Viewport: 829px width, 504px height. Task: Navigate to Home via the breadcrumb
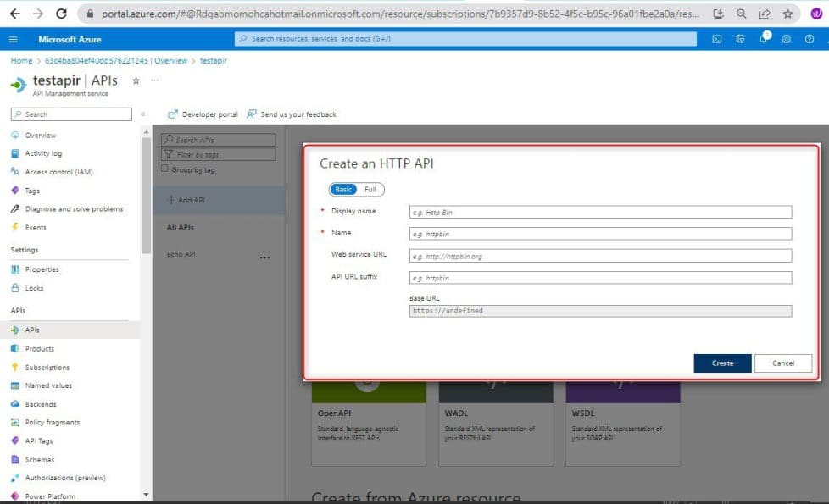(21, 60)
